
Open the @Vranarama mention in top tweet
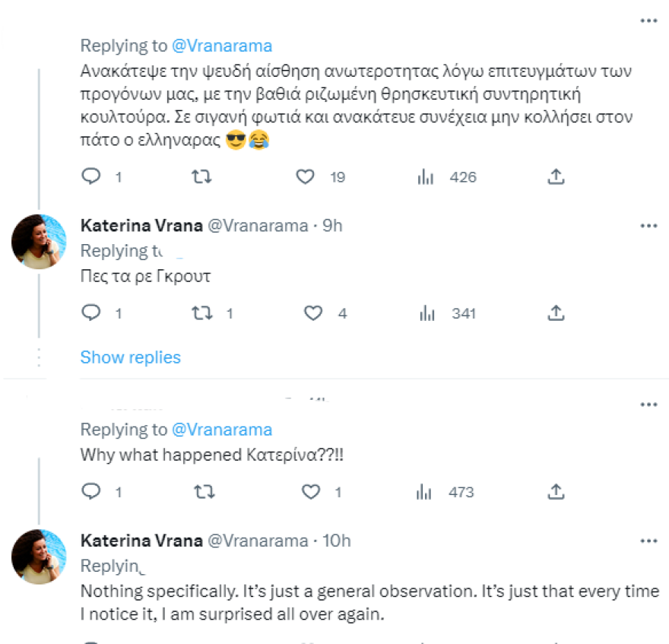222,46
